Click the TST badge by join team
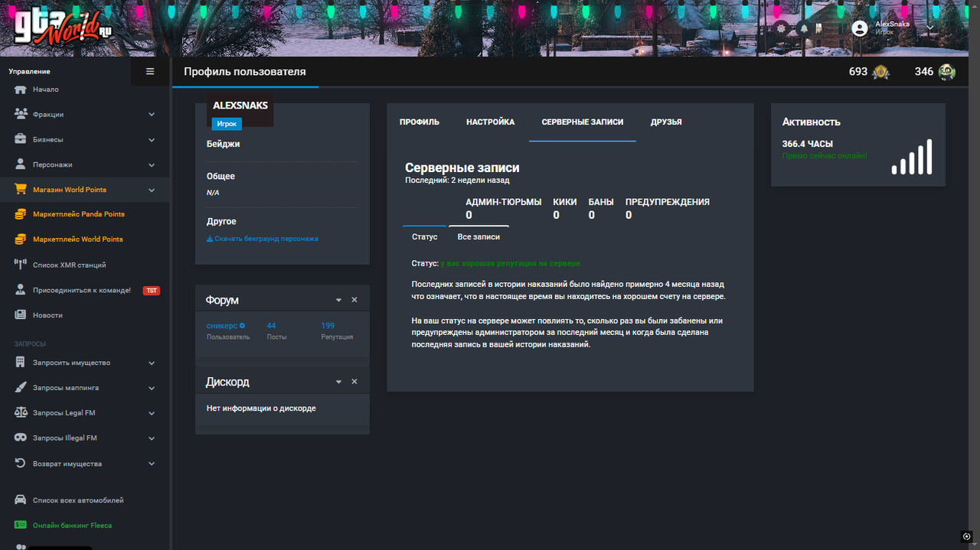Image resolution: width=980 pixels, height=550 pixels. (152, 291)
